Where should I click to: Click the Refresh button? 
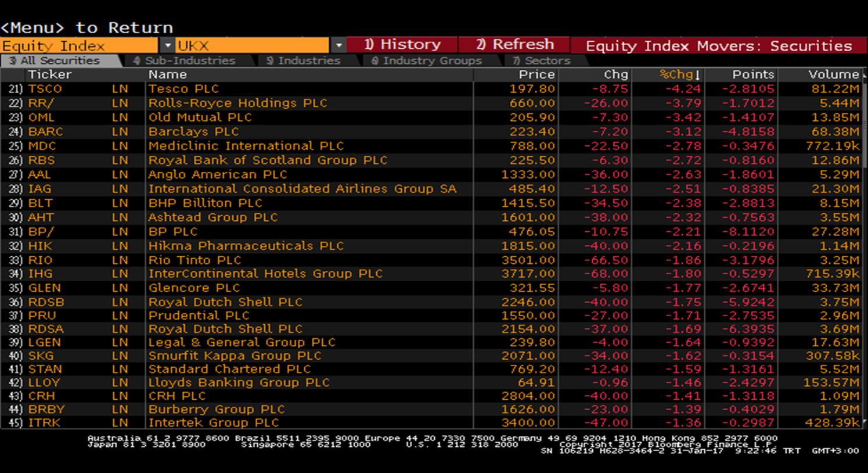pos(514,45)
